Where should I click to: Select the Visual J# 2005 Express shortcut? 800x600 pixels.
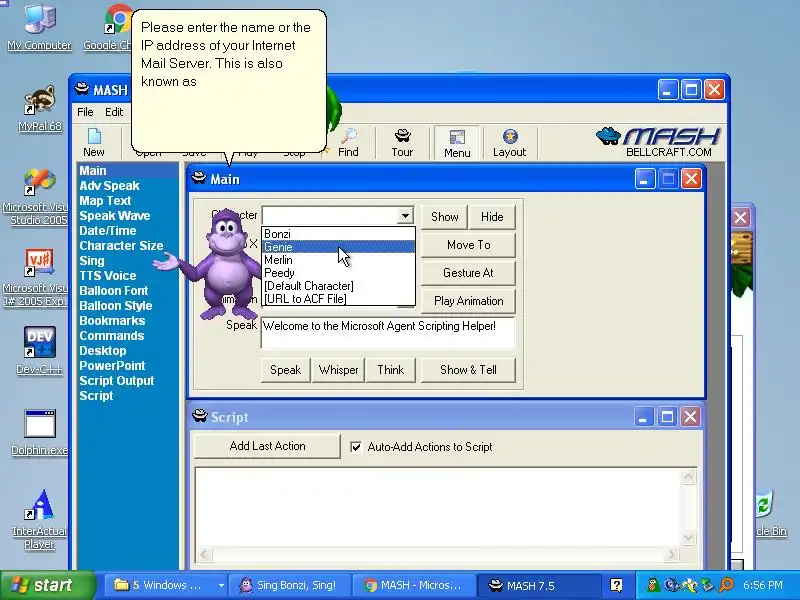36,278
